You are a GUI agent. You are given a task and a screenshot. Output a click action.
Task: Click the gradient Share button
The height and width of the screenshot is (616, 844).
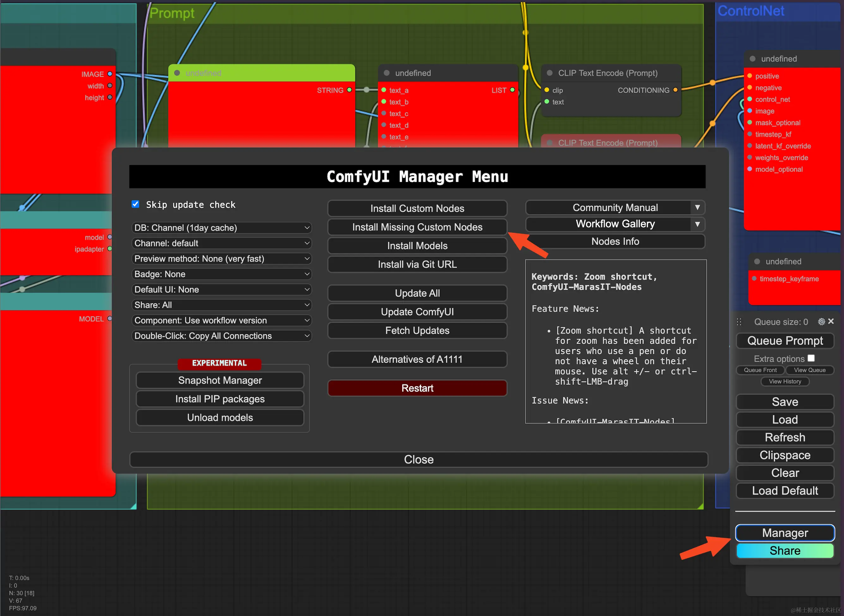click(x=785, y=551)
